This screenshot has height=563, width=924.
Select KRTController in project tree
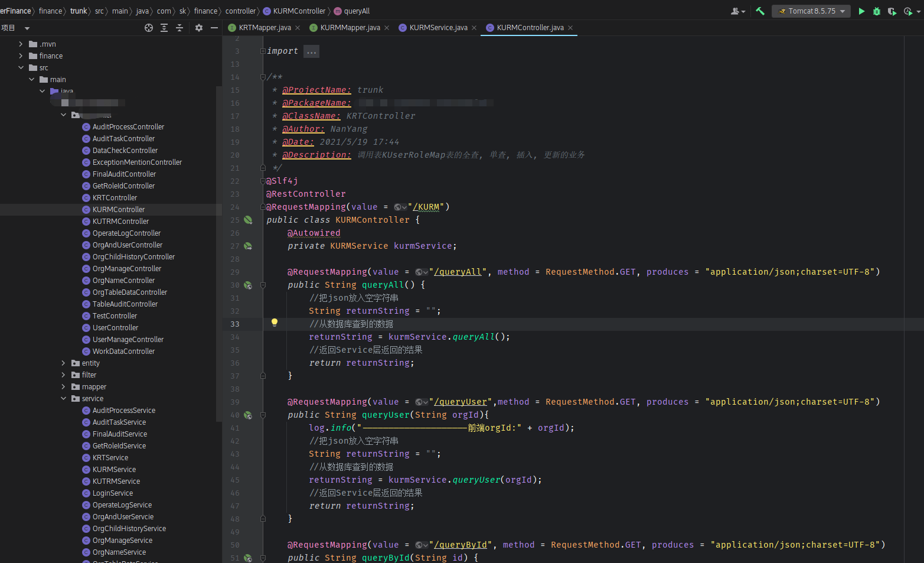click(x=115, y=198)
